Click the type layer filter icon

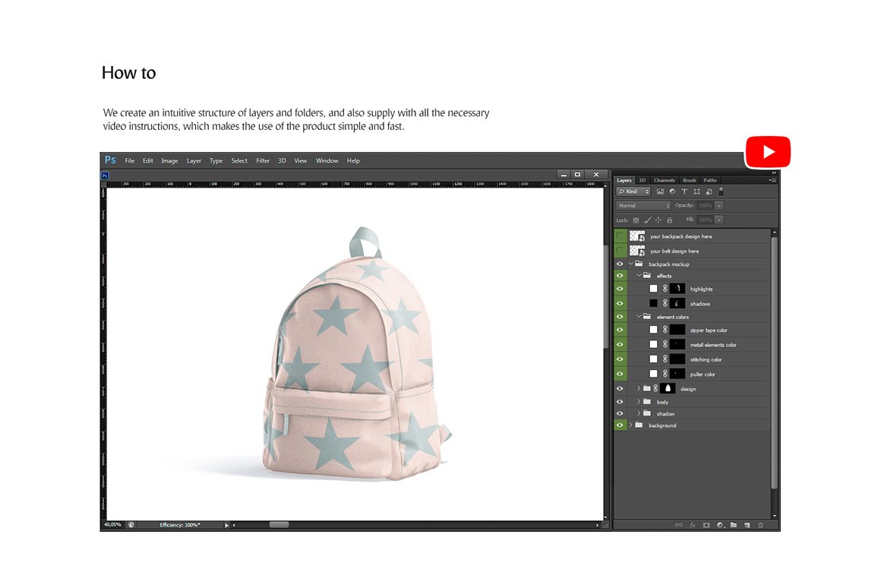click(x=684, y=191)
